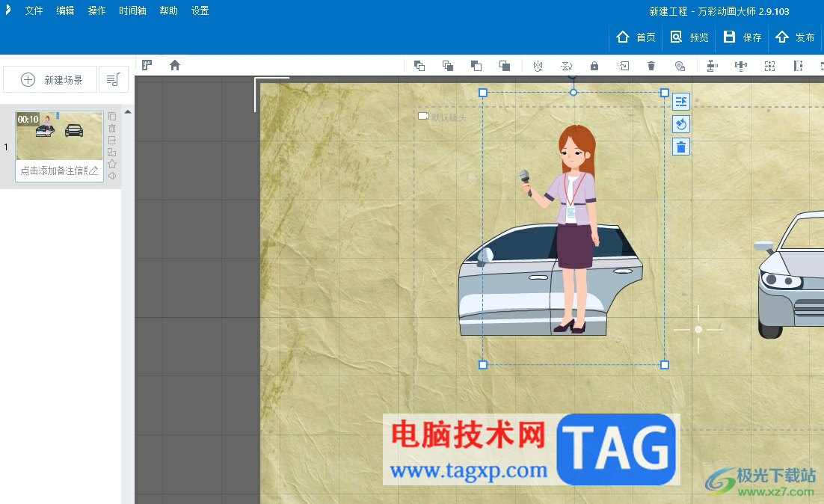Click the 新建场景 button
The image size is (824, 504).
click(51, 79)
